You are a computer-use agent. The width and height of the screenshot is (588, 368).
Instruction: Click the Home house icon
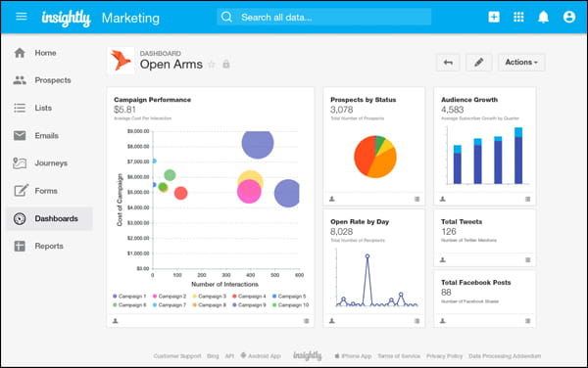tap(20, 53)
